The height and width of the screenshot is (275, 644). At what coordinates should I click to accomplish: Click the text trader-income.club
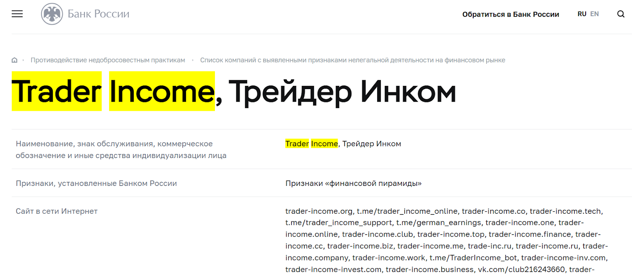(378, 234)
